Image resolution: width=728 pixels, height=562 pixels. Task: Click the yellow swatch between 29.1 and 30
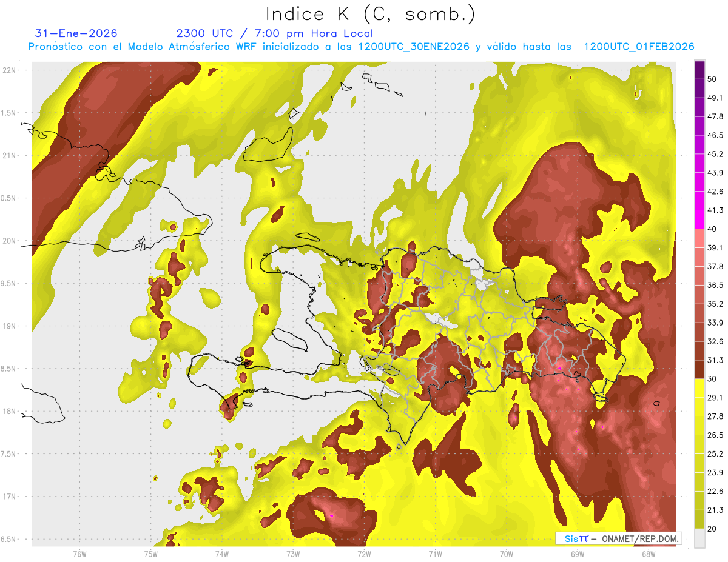pyautogui.click(x=700, y=388)
